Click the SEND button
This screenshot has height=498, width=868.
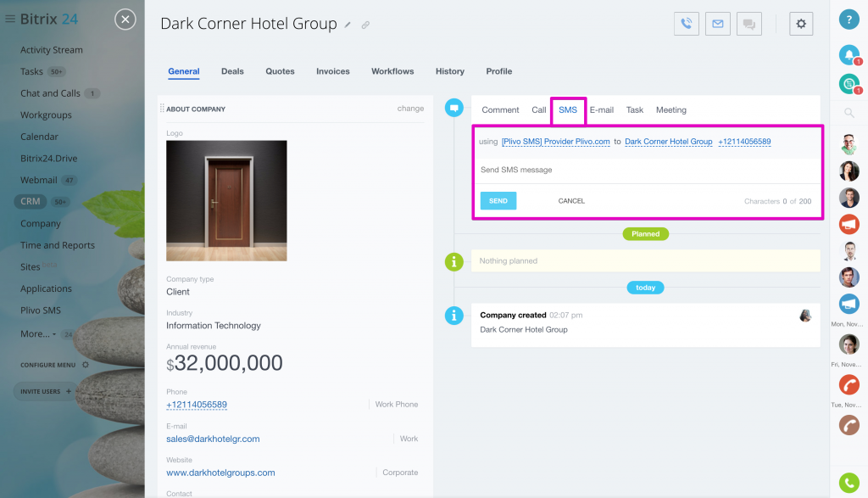pyautogui.click(x=498, y=200)
